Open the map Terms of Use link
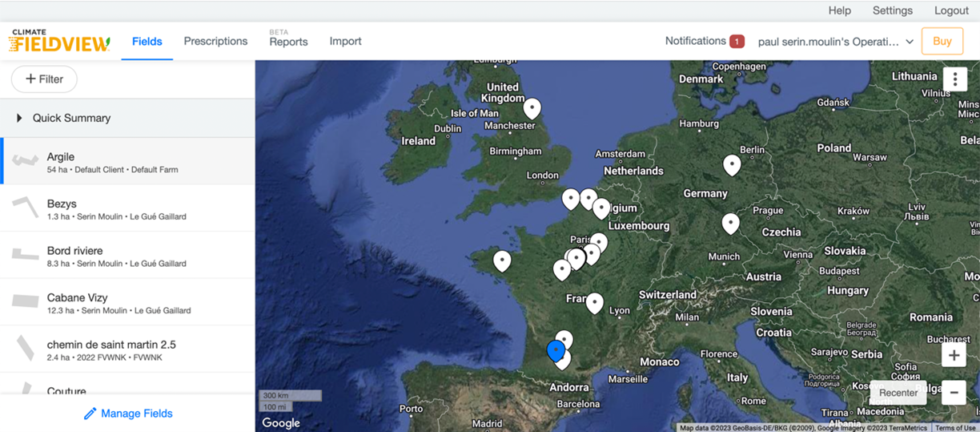 coord(955,427)
